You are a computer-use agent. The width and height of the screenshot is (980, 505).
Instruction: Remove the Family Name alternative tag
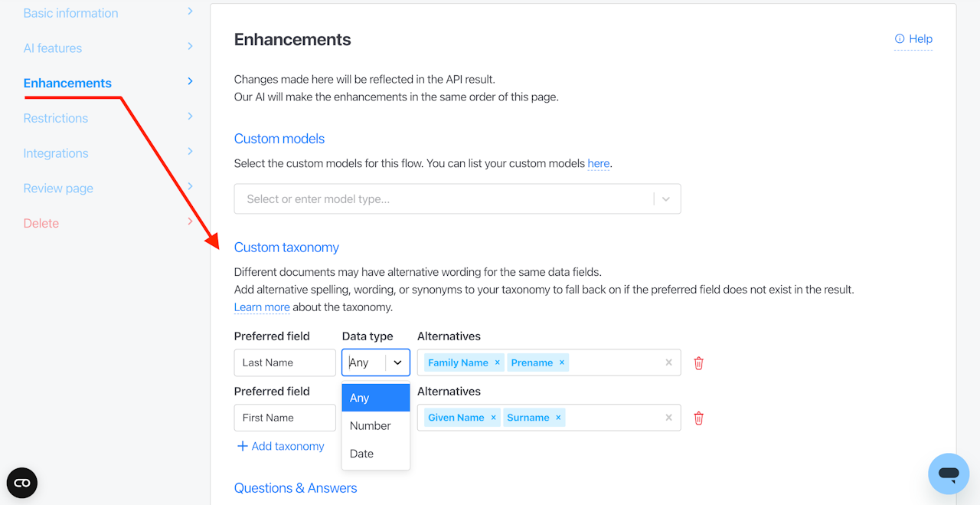pyautogui.click(x=497, y=363)
